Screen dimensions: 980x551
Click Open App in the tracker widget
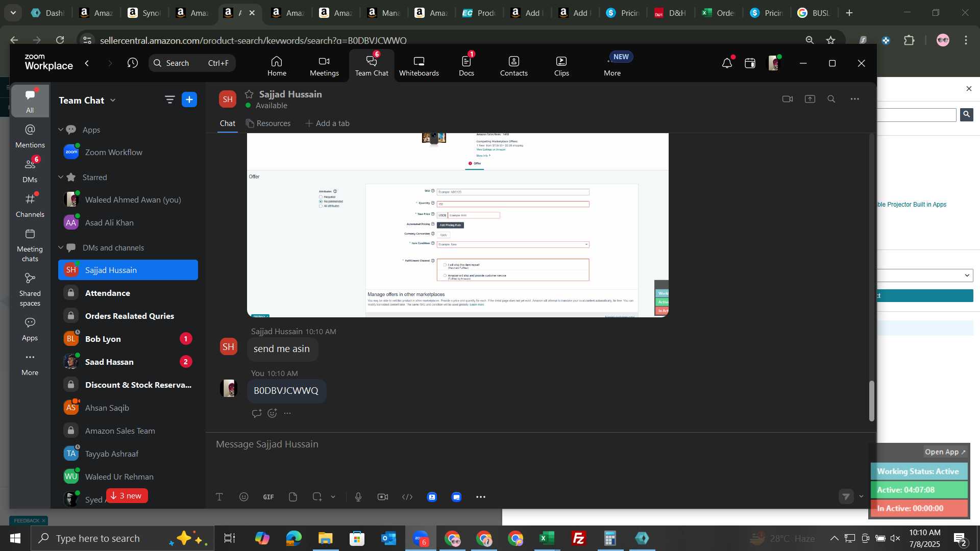click(x=945, y=452)
